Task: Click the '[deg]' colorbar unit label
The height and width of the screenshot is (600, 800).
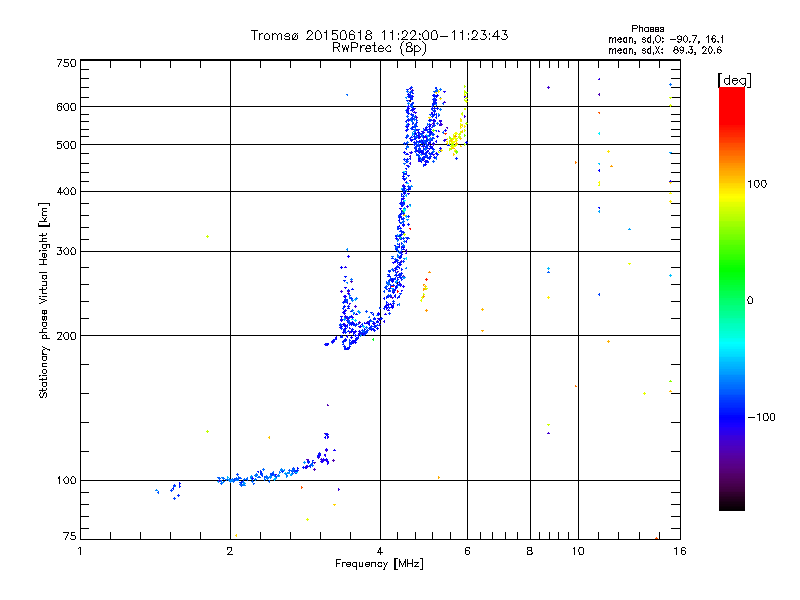Action: [x=734, y=80]
